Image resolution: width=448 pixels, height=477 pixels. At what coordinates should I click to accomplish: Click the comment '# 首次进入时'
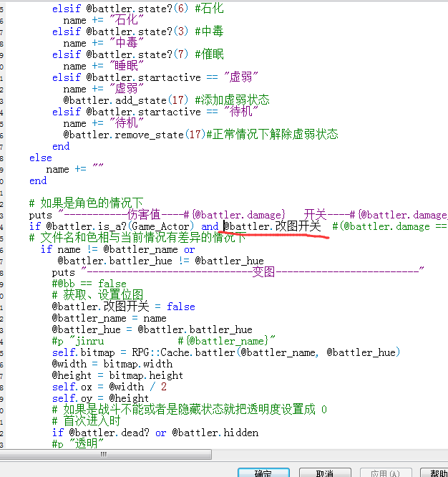[86, 421]
